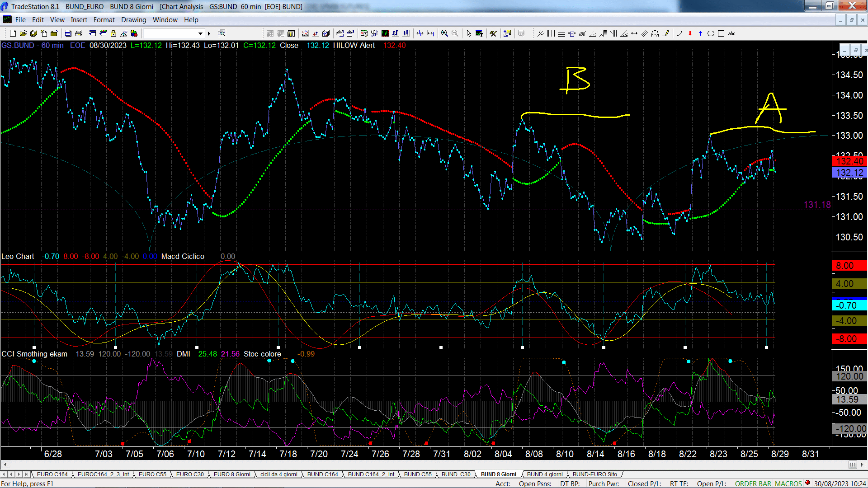
Task: Select the Horizontal lines drawing tool
Action: click(x=561, y=33)
